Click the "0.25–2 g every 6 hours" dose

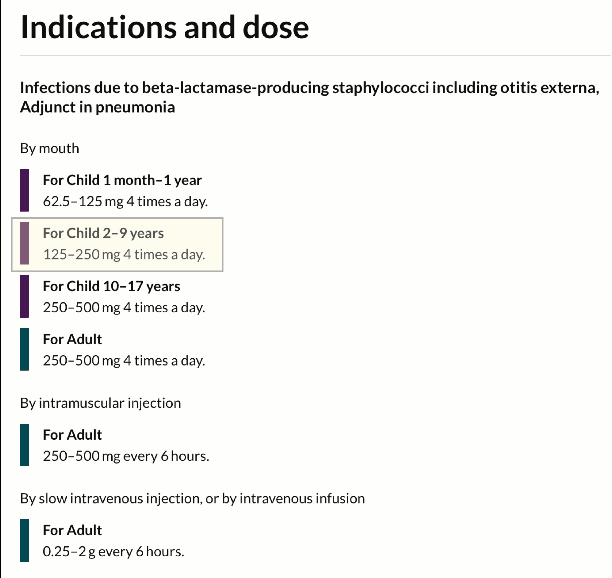113,551
